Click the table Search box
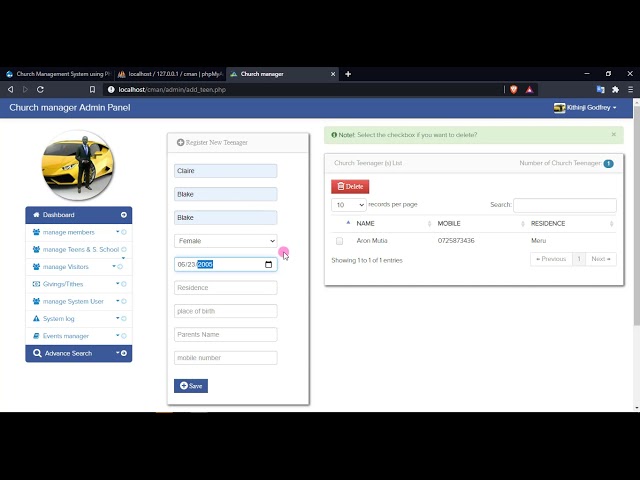 565,205
